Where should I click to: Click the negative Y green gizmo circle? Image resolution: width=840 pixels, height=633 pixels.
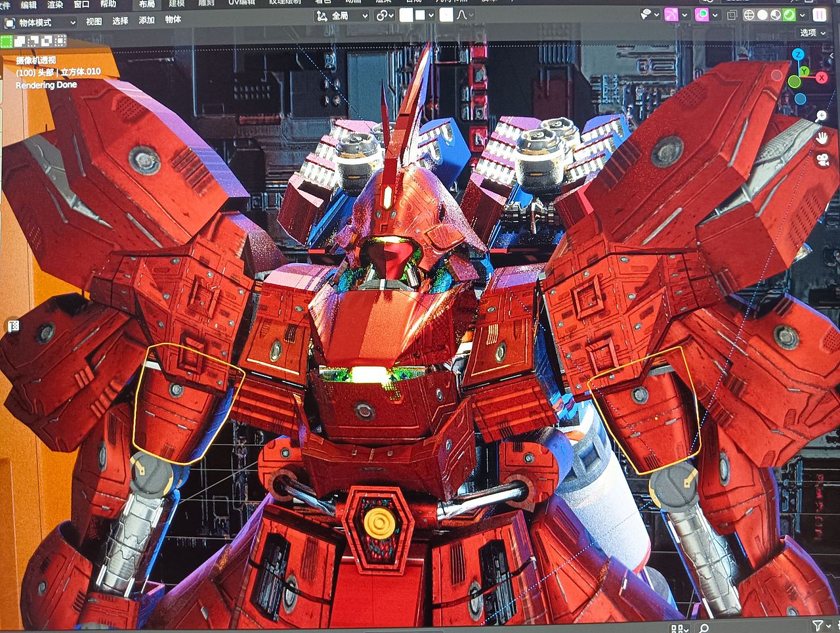coord(794,82)
